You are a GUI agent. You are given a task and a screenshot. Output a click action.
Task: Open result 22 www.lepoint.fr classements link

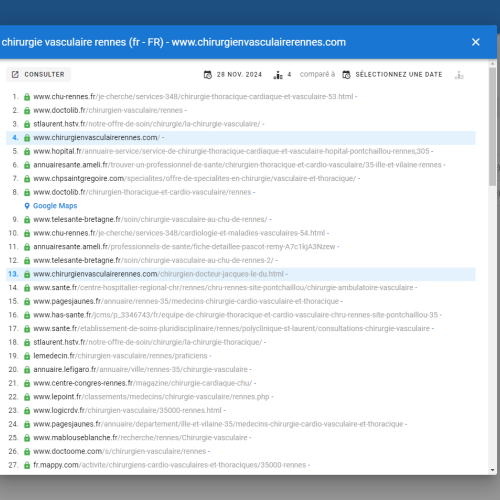[151, 397]
